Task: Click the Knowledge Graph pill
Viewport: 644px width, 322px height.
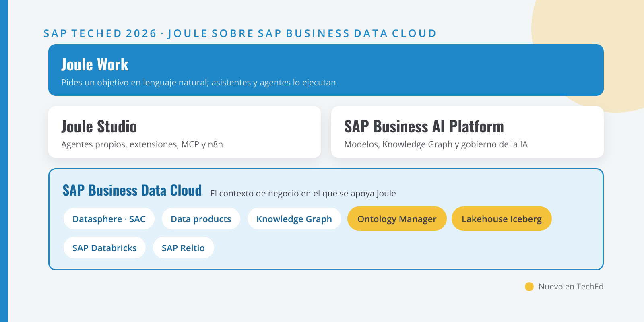Action: [x=294, y=219]
